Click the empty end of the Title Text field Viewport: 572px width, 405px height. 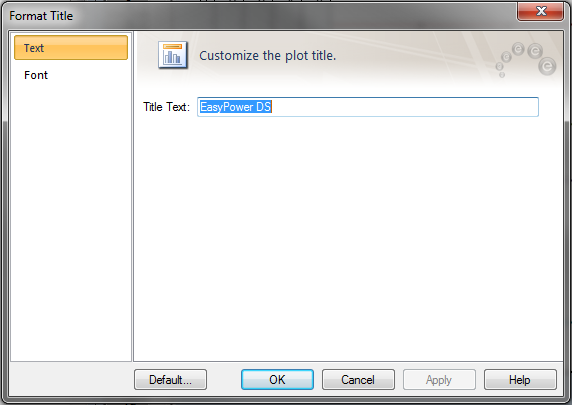405,107
